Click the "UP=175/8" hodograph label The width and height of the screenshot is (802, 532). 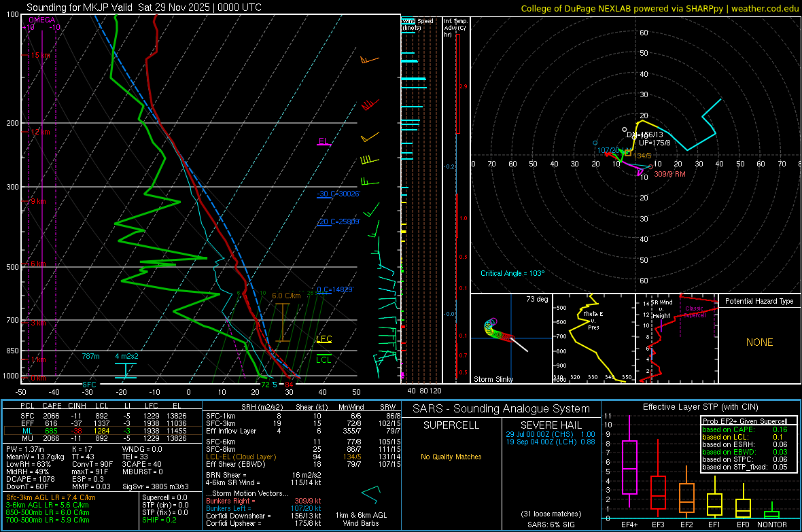pyautogui.click(x=655, y=143)
